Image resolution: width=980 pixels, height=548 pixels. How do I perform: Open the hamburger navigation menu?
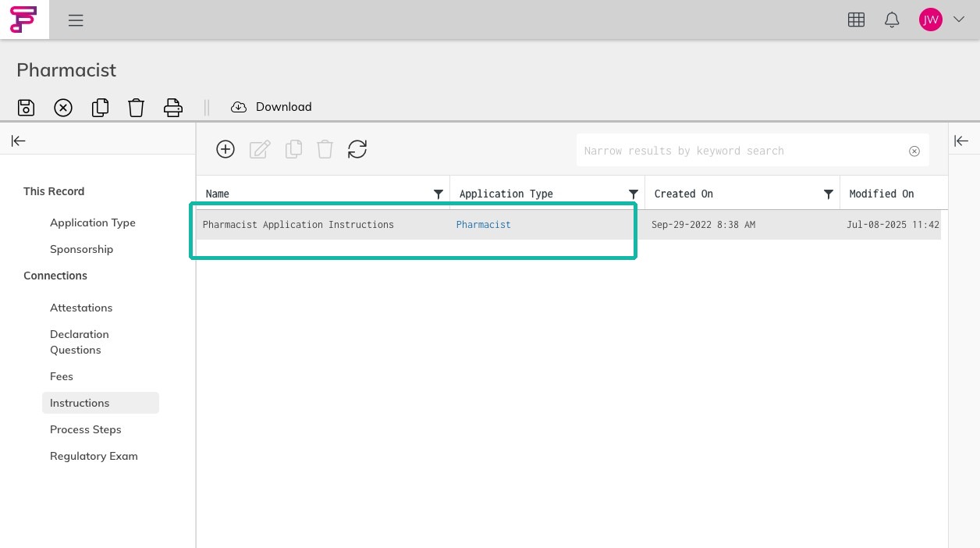tap(76, 20)
